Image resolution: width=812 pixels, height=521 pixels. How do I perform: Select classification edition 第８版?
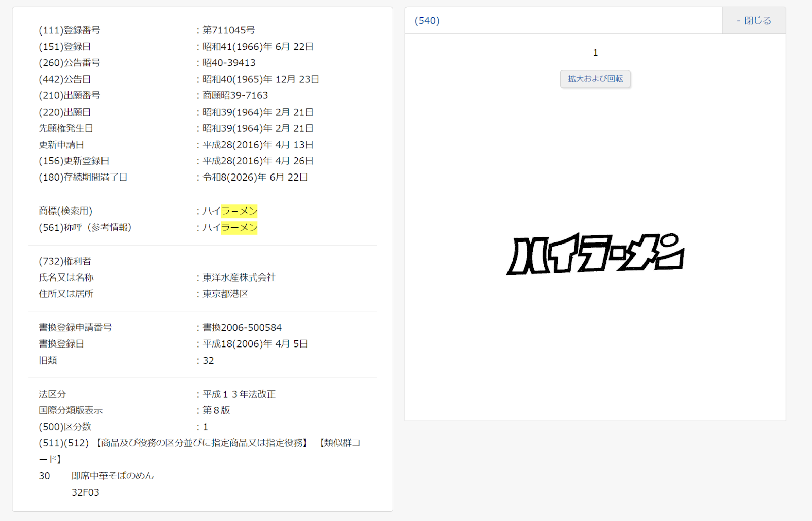click(216, 410)
